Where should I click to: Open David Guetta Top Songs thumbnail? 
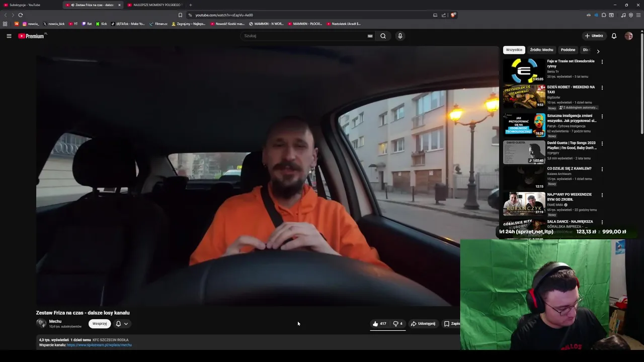coord(524,152)
